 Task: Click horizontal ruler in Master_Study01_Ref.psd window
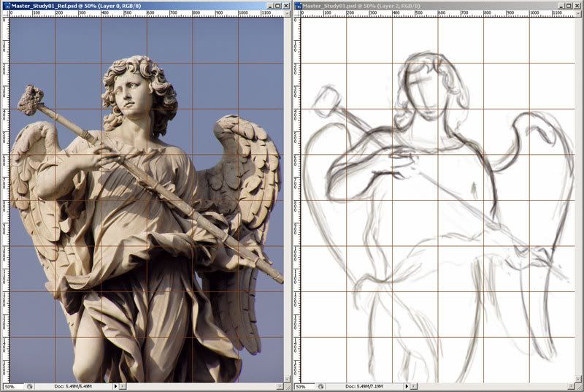tap(147, 14)
